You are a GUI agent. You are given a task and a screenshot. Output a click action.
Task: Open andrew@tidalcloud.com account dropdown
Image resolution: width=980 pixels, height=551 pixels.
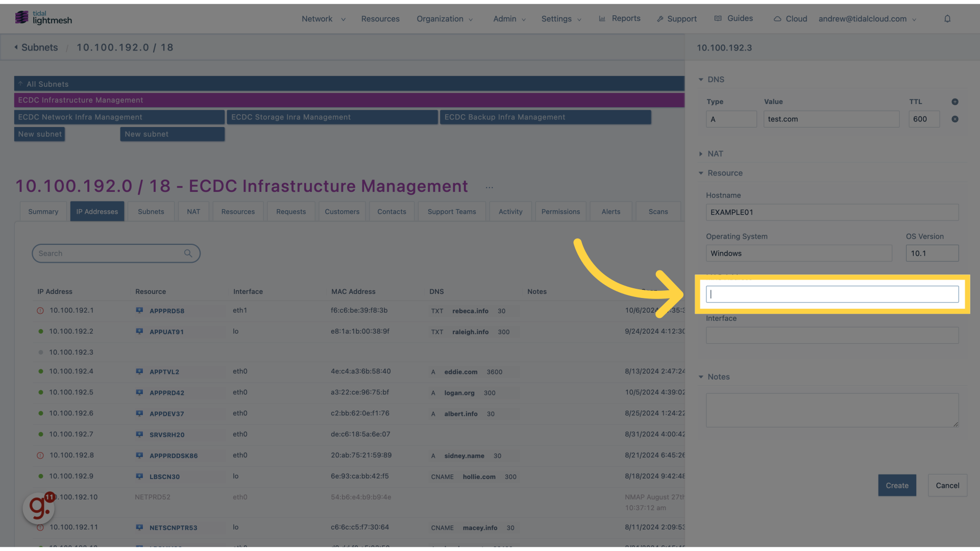click(x=867, y=19)
